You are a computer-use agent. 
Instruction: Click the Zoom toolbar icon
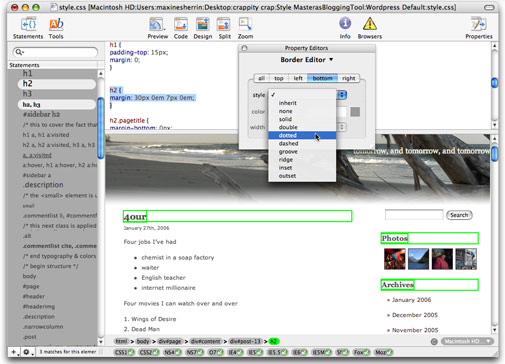245,28
